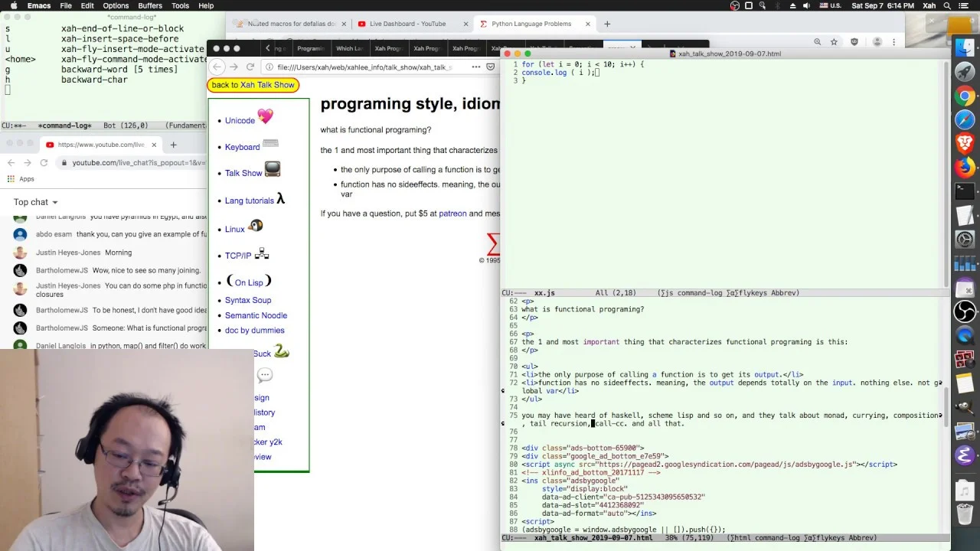Expand the Top chat dropdown

coord(35,202)
